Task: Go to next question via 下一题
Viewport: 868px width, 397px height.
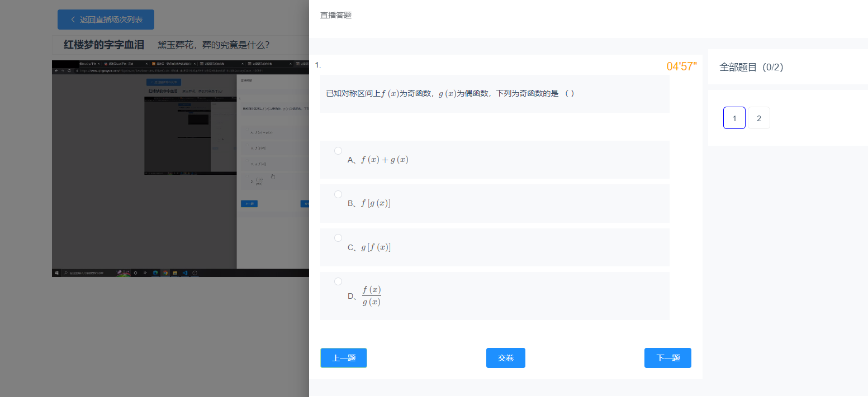Action: (668, 358)
